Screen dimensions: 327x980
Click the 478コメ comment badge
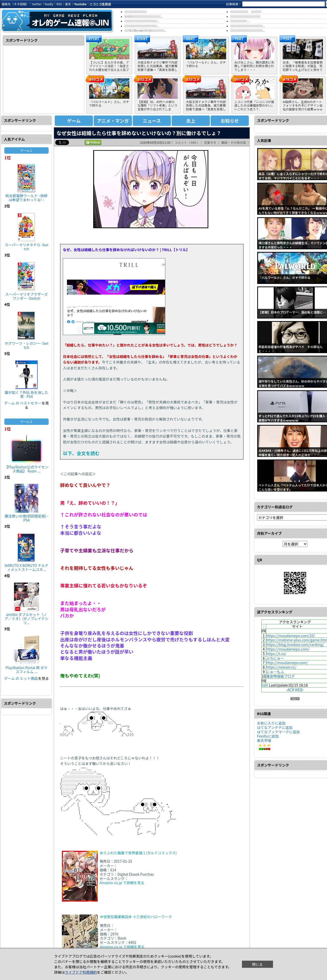click(x=289, y=79)
